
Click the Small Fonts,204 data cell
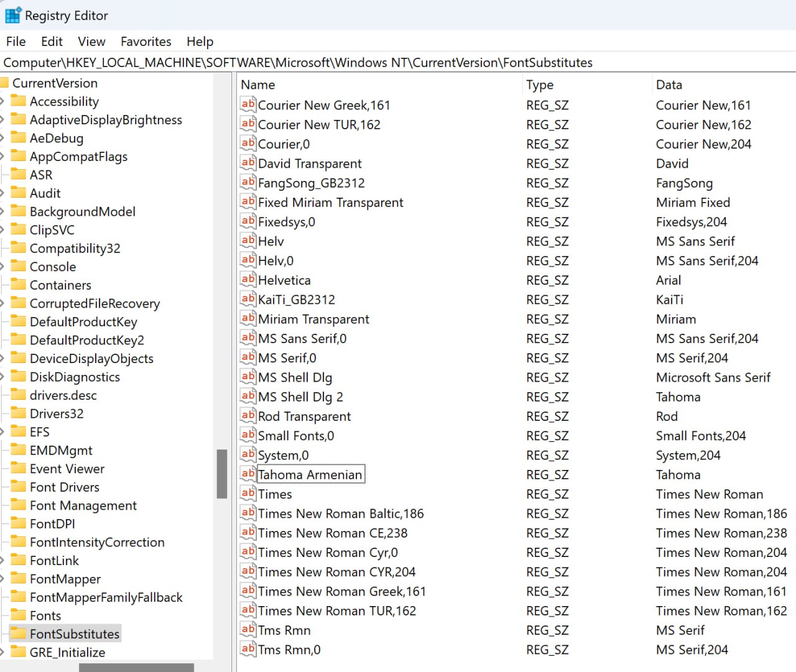pyautogui.click(x=701, y=435)
